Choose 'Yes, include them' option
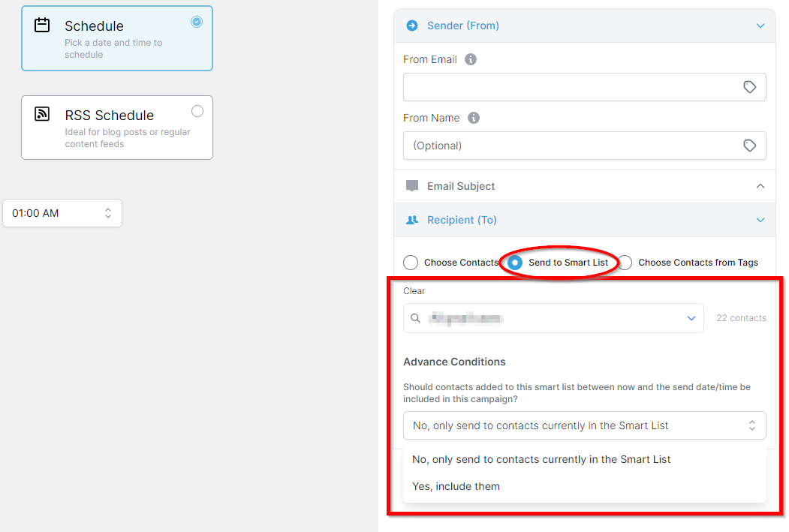 tap(456, 486)
